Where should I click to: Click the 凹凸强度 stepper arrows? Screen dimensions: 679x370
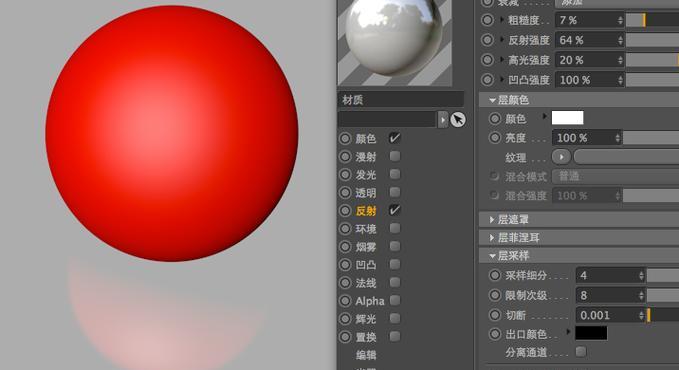point(621,80)
